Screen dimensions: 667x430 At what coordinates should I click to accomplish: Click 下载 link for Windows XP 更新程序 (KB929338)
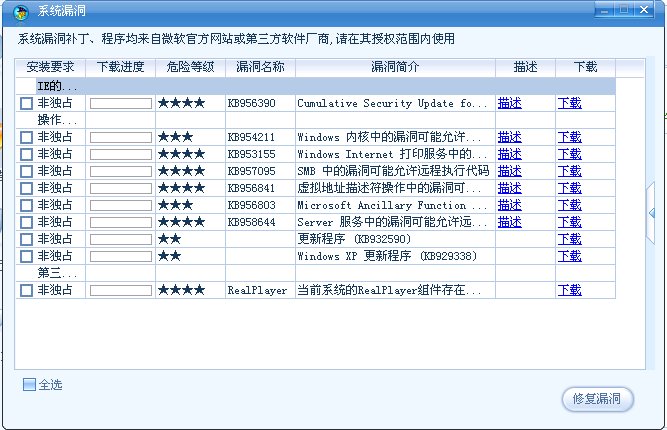570,256
